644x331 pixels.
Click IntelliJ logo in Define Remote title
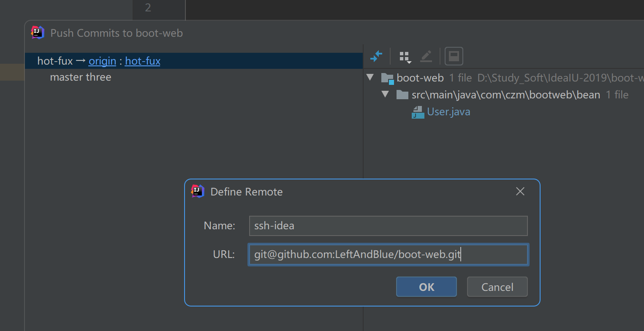coord(198,191)
